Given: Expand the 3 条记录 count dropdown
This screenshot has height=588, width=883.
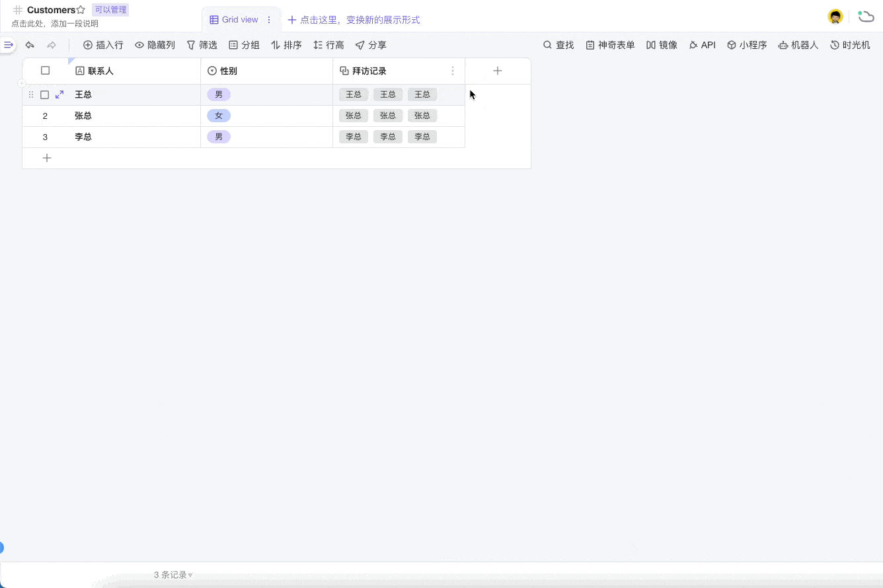Looking at the screenshot, I should 173,574.
